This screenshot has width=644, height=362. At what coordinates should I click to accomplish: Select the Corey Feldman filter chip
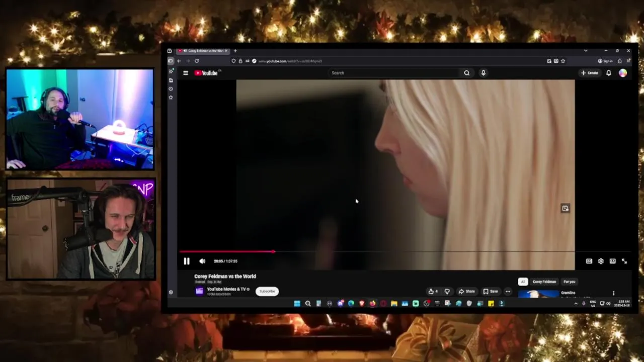544,282
